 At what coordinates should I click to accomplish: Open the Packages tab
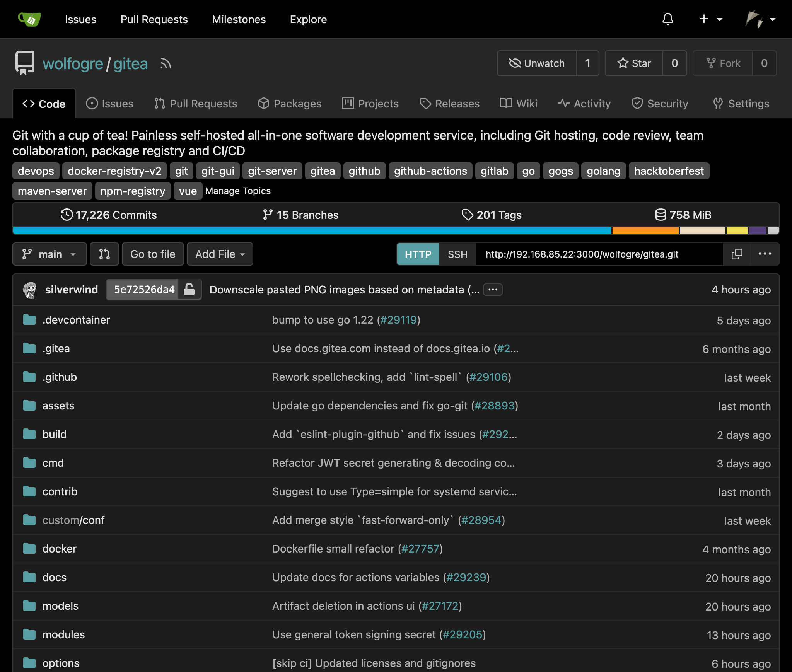coord(290,104)
